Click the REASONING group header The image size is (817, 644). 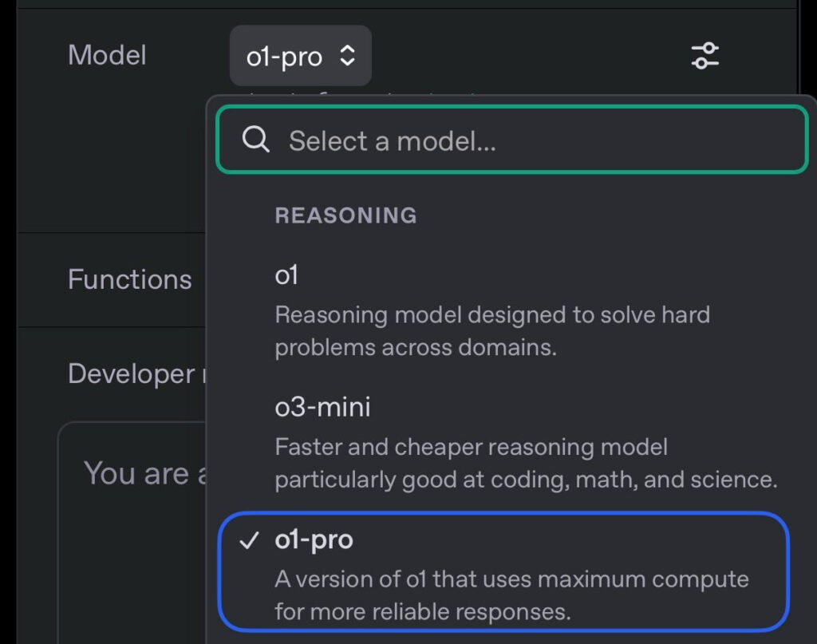tap(345, 215)
